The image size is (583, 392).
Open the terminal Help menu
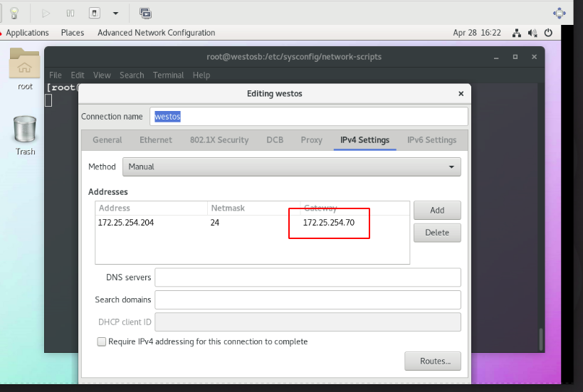click(201, 75)
